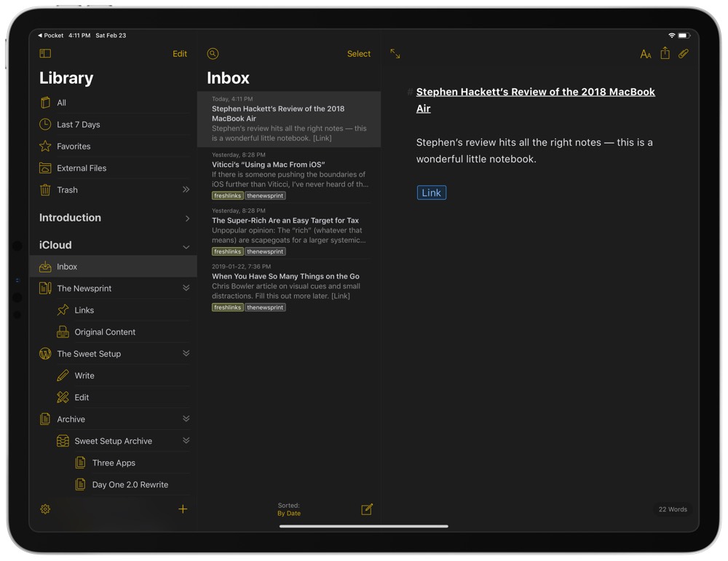Open When You Have So Many Things sheet
The height and width of the screenshot is (561, 728).
click(289, 287)
